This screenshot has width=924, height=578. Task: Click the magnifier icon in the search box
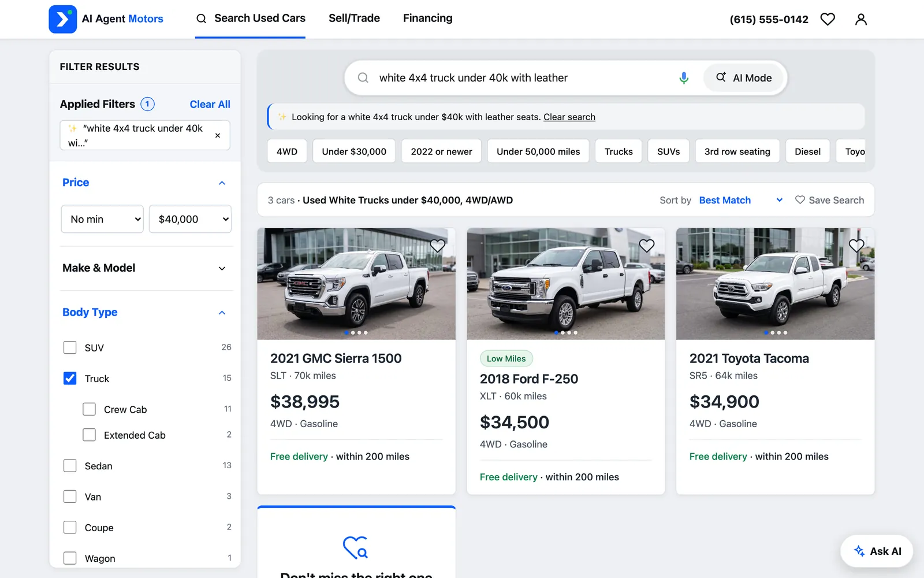pos(363,77)
